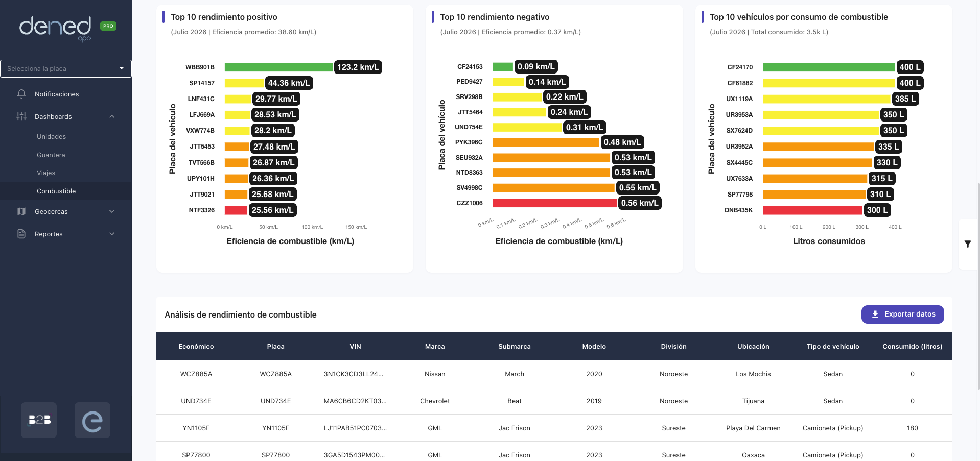980x461 pixels.
Task: Select the Combustible menu item
Action: point(66,191)
